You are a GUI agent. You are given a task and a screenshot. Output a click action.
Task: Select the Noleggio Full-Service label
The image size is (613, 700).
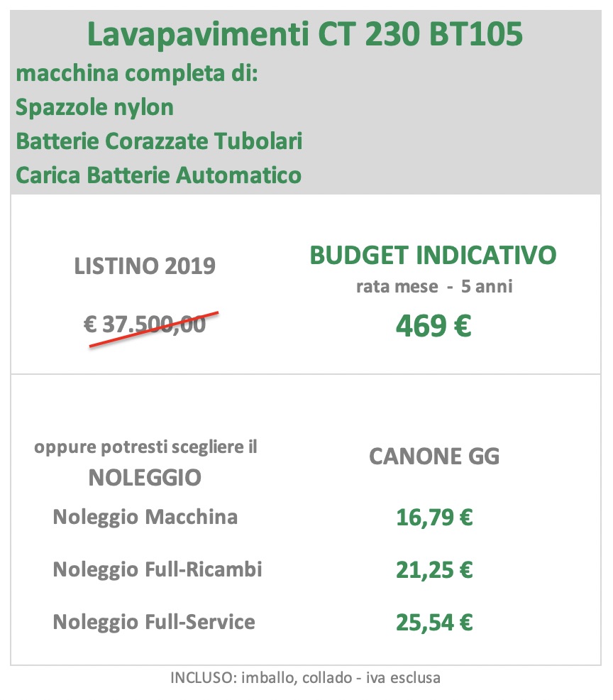click(x=154, y=622)
